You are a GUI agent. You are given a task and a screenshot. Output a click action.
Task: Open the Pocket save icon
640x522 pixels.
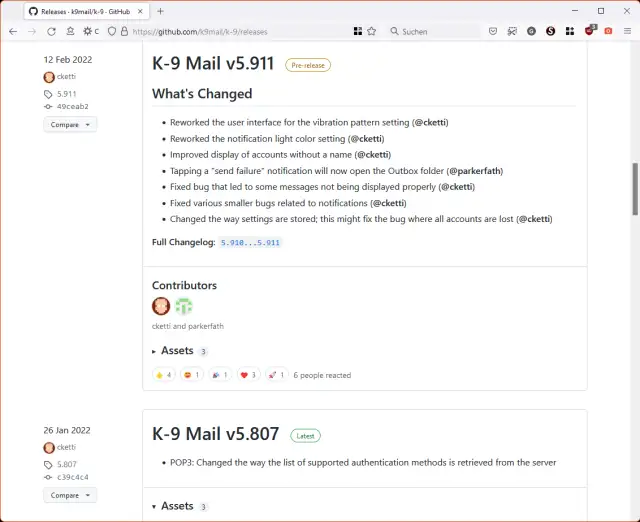pos(493,31)
